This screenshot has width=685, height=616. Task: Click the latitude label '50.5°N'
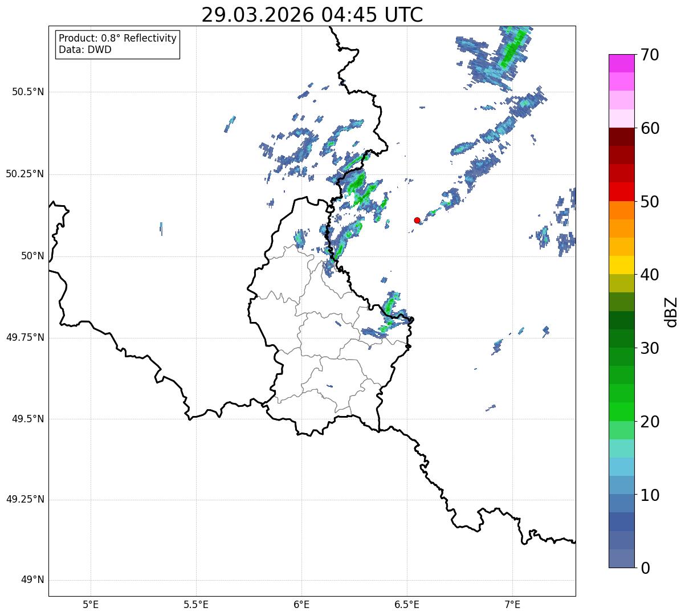pyautogui.click(x=28, y=92)
